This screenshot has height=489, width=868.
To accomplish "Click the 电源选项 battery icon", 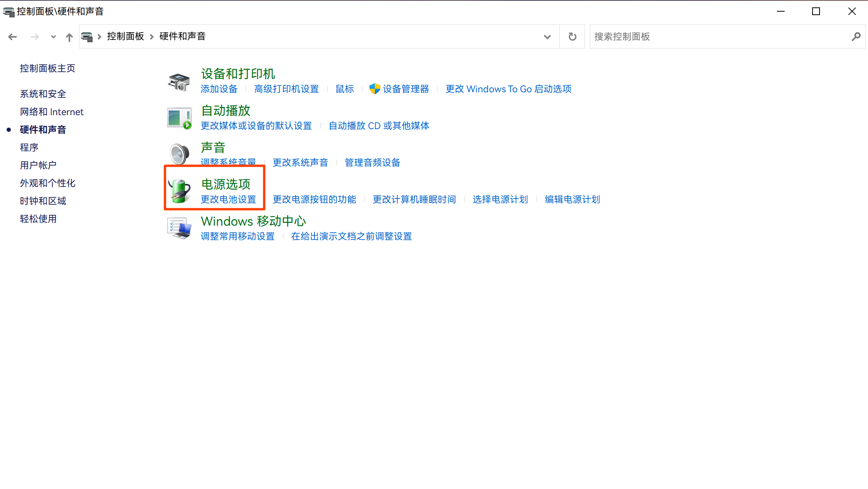I will point(179,190).
